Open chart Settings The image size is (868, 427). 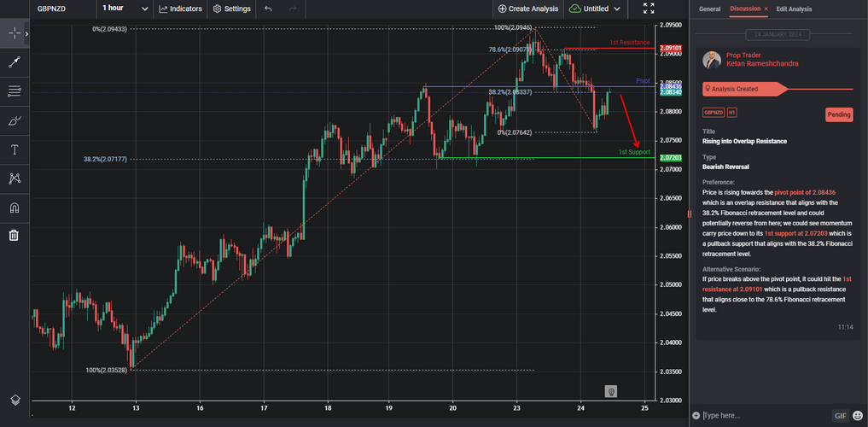(232, 9)
